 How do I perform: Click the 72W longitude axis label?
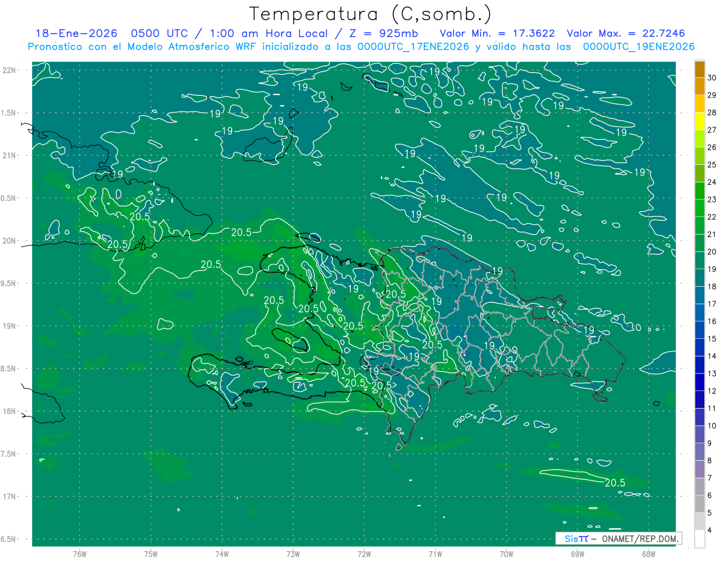tap(364, 554)
